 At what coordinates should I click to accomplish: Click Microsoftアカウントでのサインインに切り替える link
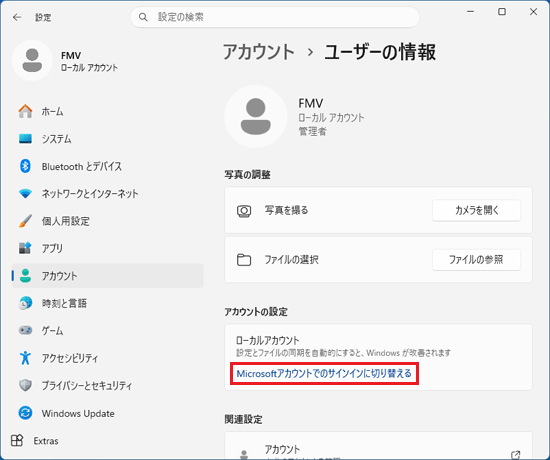[324, 373]
